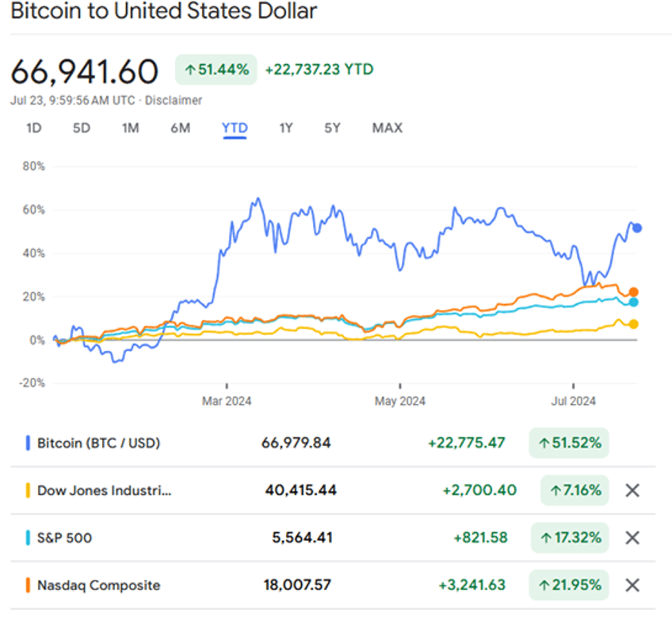Click the S&P 500 change +821.58
This screenshot has height=617, width=672.
coord(480,538)
